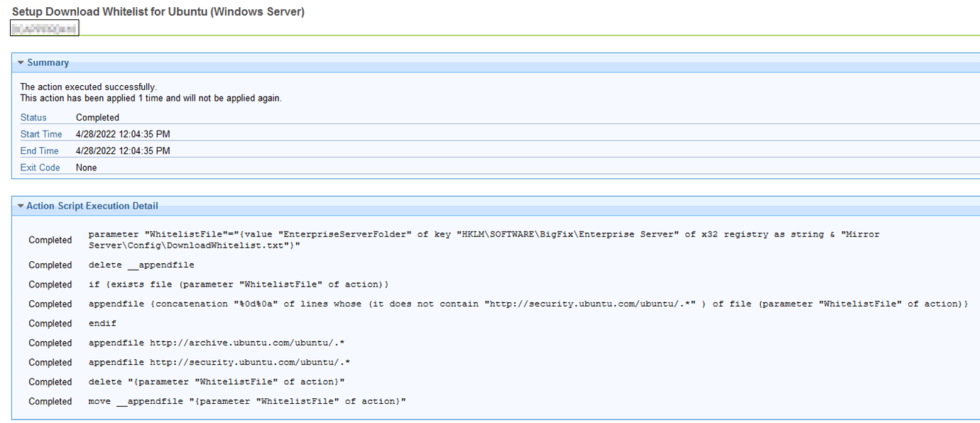
Task: Select the 'delete "{parameter' script line
Action: pyautogui.click(x=217, y=382)
